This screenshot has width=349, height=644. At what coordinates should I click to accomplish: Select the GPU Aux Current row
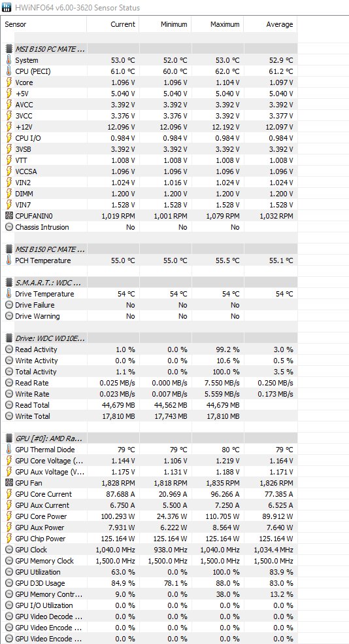[149, 505]
